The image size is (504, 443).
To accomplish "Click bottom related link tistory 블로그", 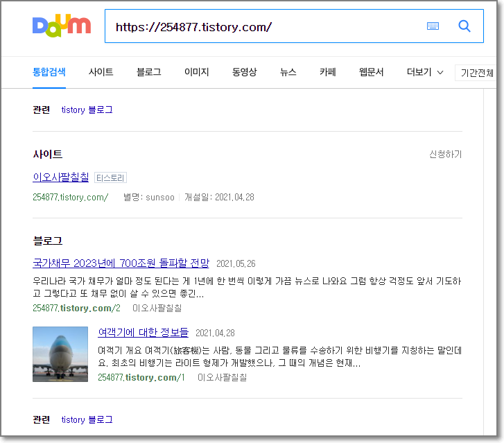I will 87,420.
